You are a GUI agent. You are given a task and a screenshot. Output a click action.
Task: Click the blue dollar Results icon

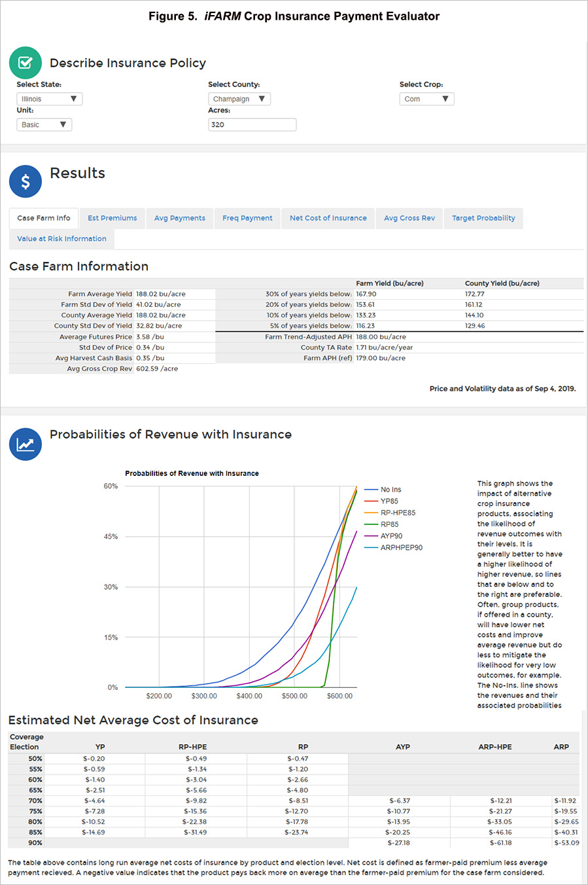26,181
